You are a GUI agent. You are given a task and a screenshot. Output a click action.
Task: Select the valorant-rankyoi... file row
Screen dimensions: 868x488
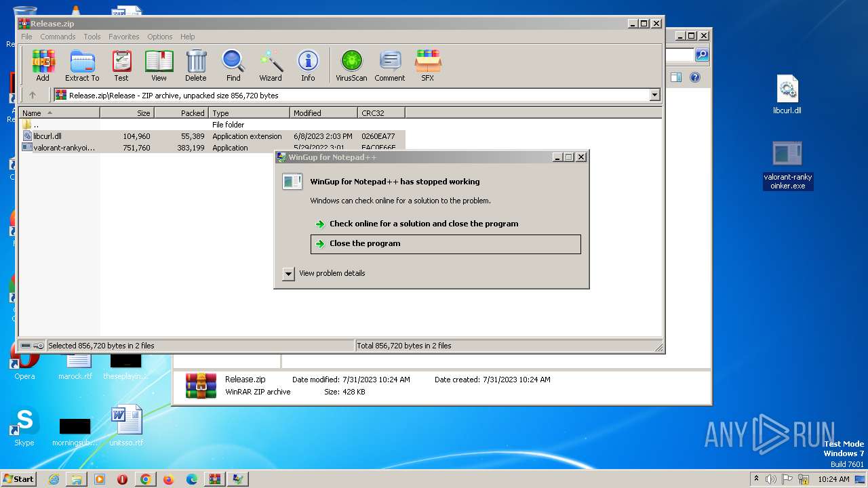212,148
